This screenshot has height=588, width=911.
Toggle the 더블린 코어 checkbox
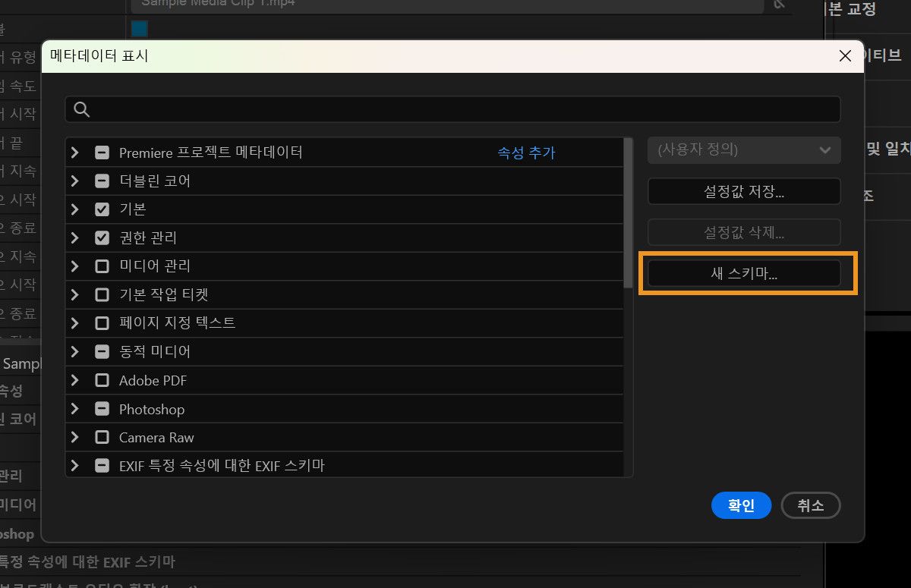tap(102, 181)
